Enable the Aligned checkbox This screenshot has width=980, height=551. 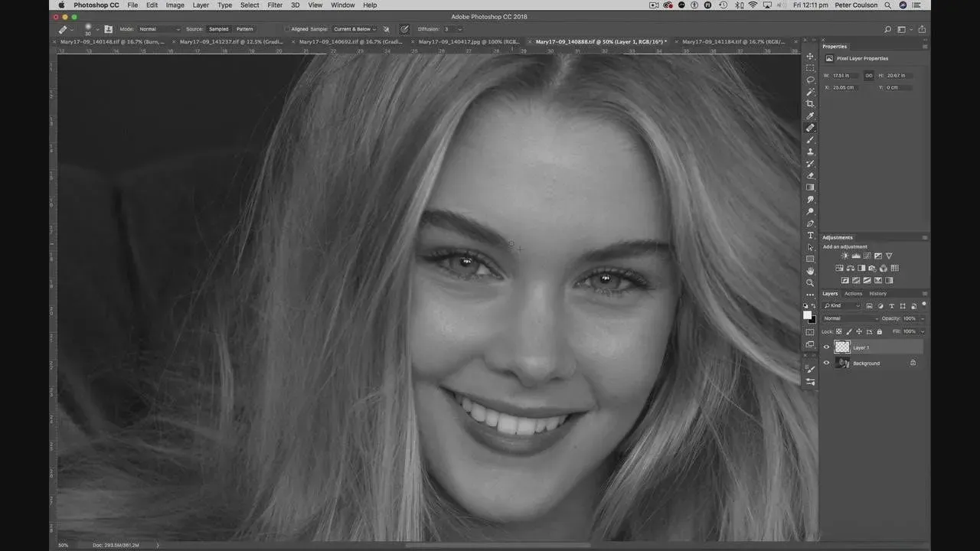click(287, 29)
